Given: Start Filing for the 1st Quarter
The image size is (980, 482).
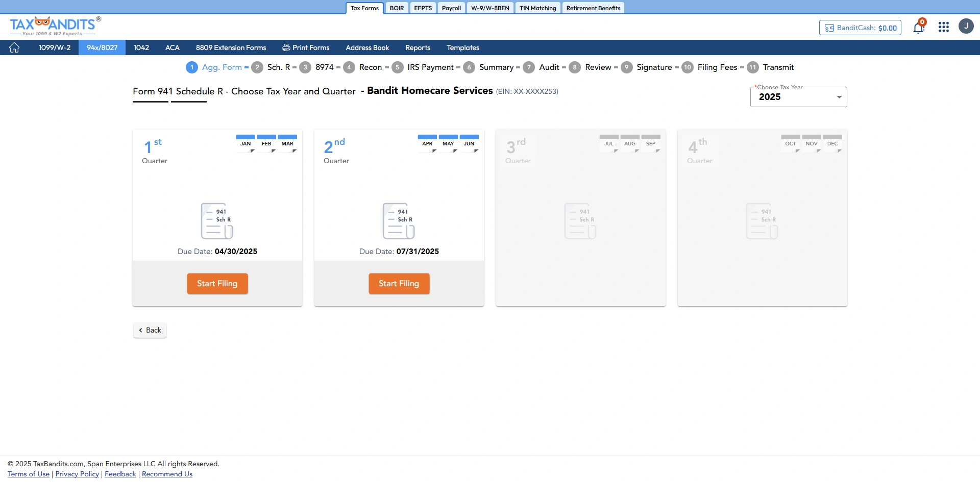Looking at the screenshot, I should tap(217, 284).
